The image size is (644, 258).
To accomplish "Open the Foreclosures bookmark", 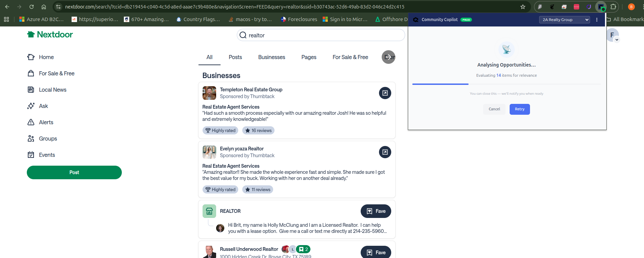I will click(x=299, y=19).
